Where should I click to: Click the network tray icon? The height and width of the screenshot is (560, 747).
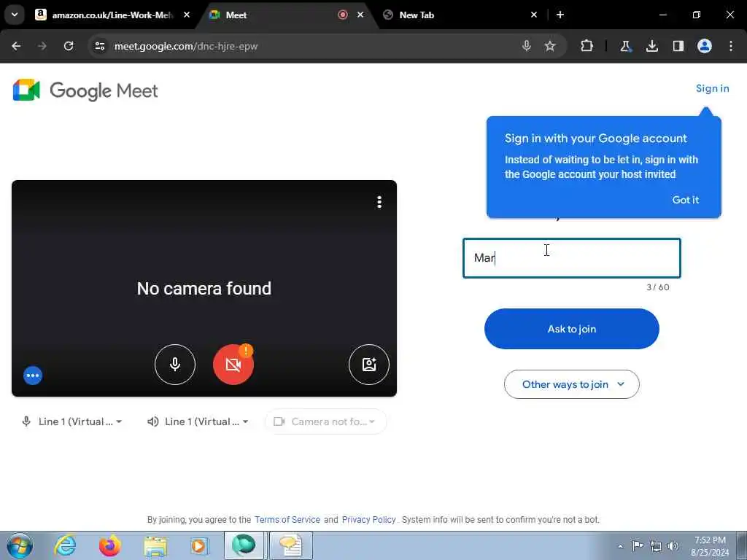[x=656, y=546]
